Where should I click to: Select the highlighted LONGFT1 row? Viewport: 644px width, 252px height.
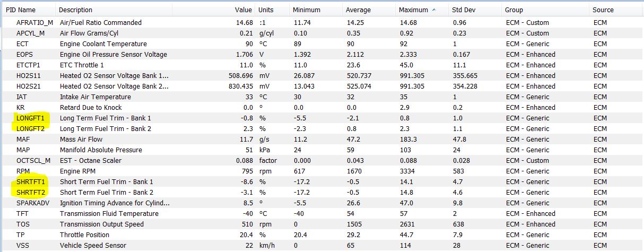[x=30, y=118]
